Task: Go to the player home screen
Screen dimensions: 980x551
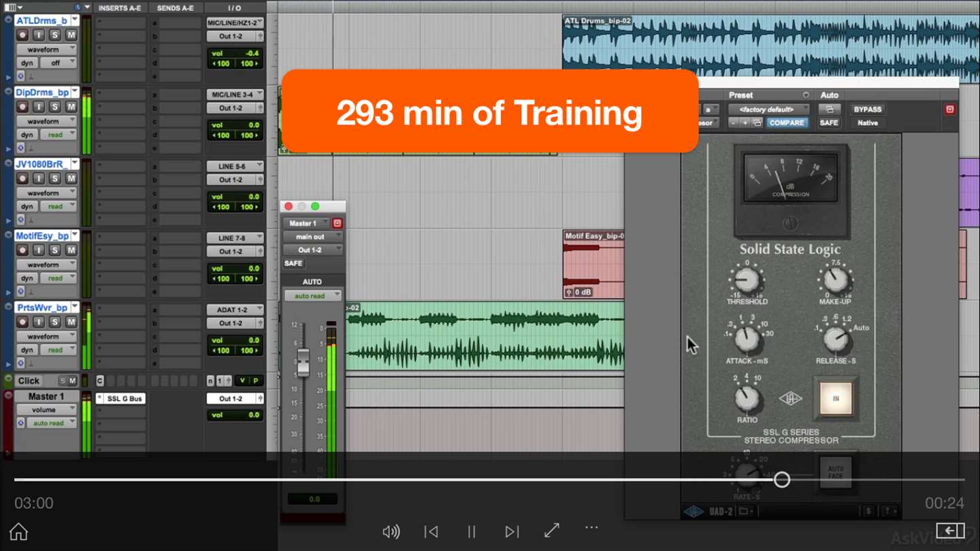Action: [18, 531]
